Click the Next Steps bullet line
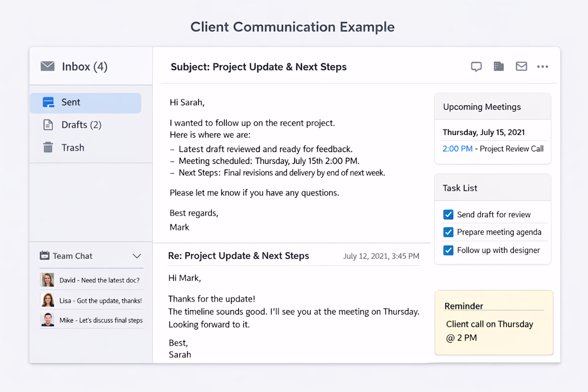The width and height of the screenshot is (588, 392). point(277,173)
